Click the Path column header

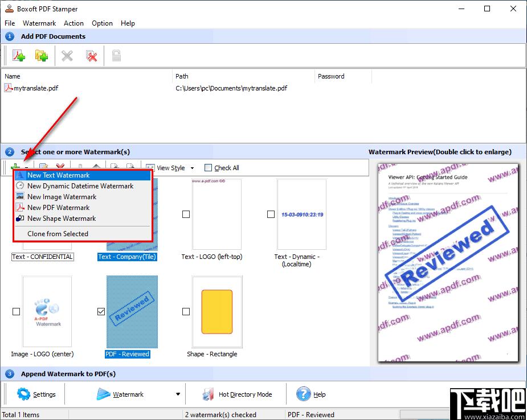pyautogui.click(x=243, y=76)
